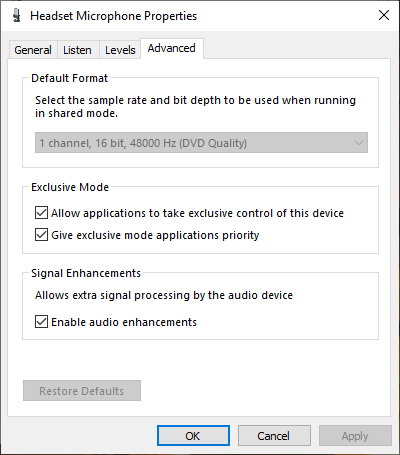Click Cancel to discard changes
400x455 pixels.
[x=274, y=436]
